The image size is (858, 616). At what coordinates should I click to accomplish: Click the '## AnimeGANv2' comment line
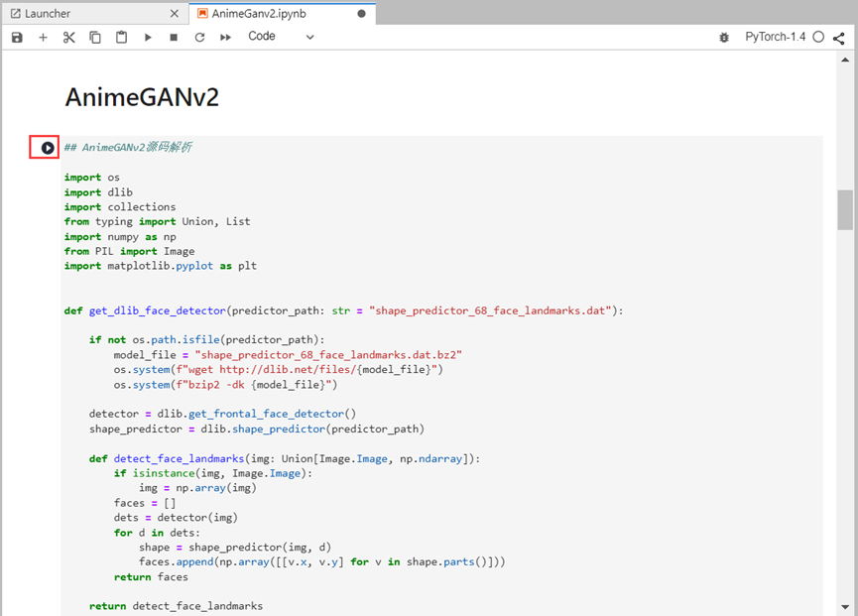coord(128,147)
